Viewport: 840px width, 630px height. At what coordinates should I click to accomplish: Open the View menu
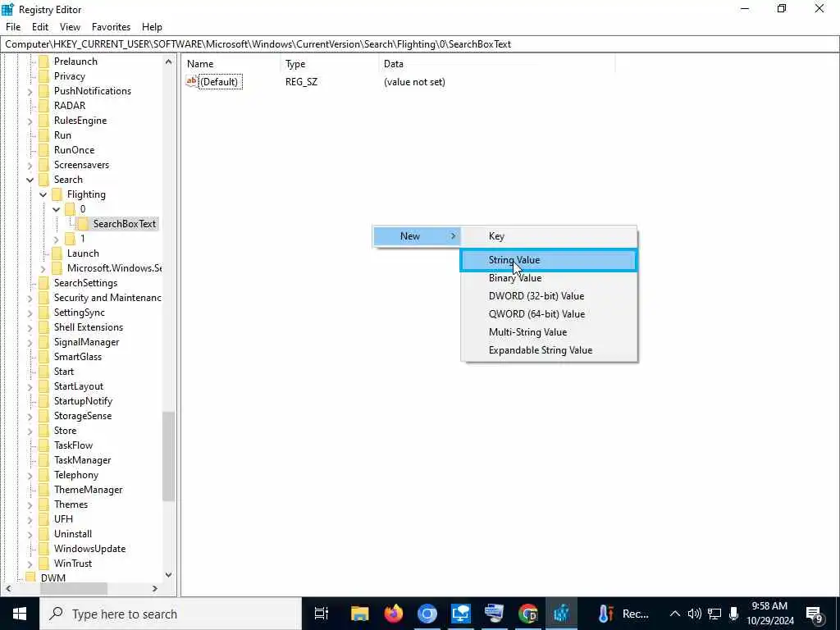pyautogui.click(x=70, y=27)
